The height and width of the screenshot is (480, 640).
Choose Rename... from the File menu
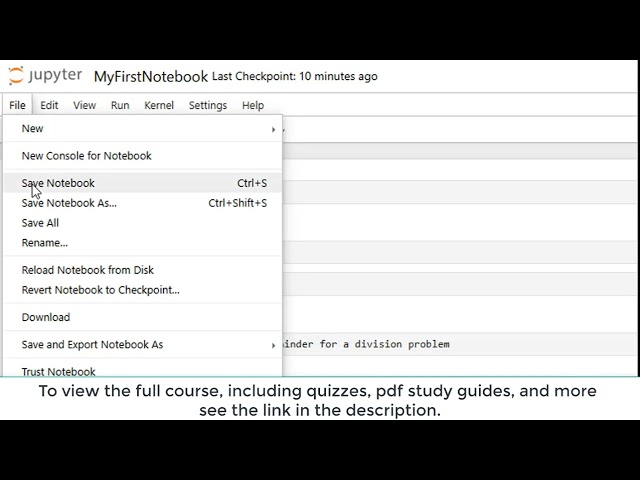coord(142,243)
